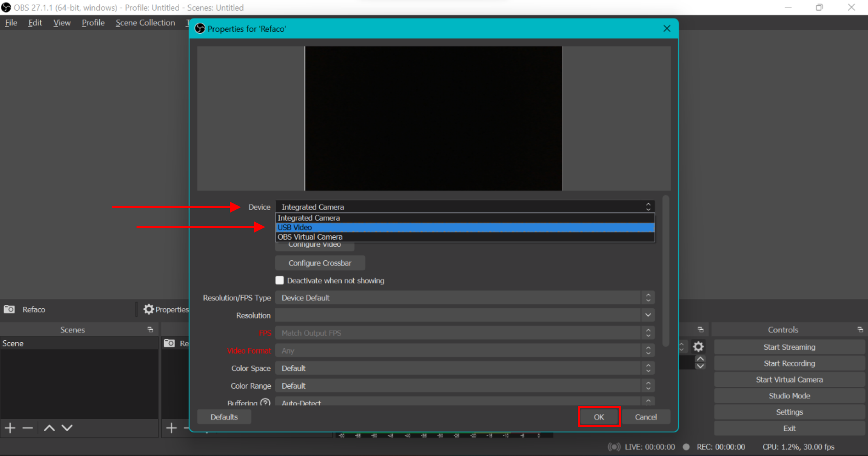Viewport: 868px width, 456px height.
Task: Click Start Recording
Action: tap(789, 363)
